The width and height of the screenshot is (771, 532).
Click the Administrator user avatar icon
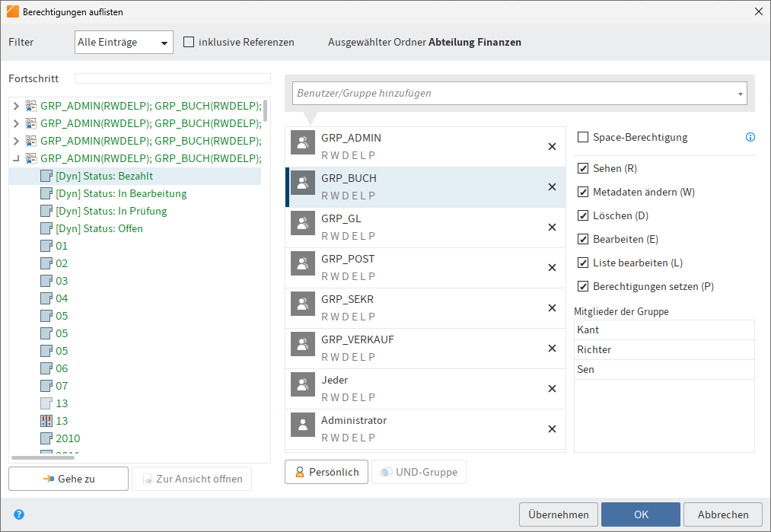(x=303, y=428)
